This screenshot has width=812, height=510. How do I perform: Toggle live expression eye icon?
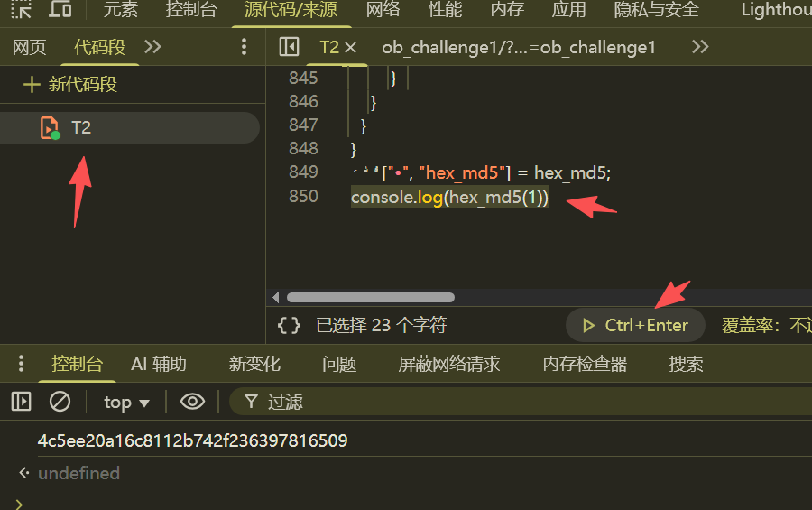[x=192, y=402]
